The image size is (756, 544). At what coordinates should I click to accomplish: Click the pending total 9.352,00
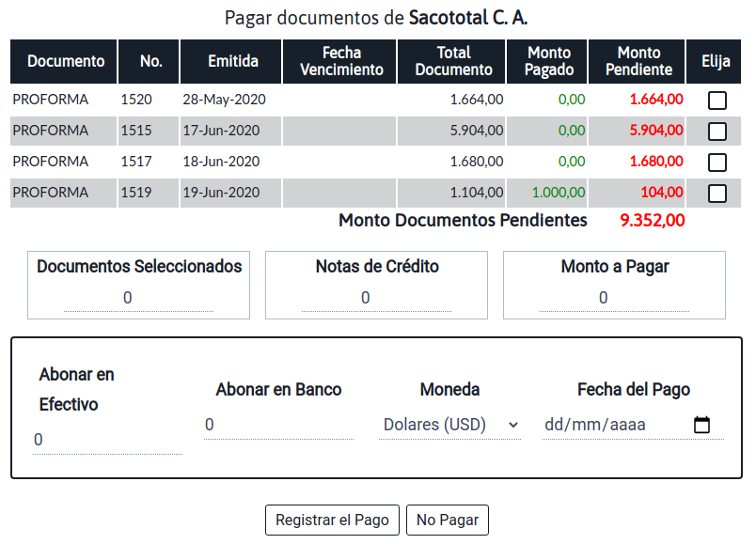pos(653,221)
